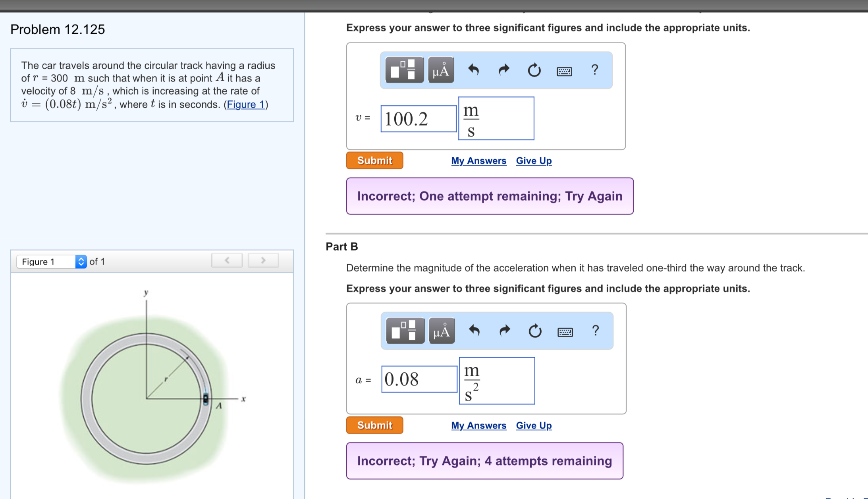Open the Figure 1 link in problem text
This screenshot has height=499, width=868.
tap(246, 104)
